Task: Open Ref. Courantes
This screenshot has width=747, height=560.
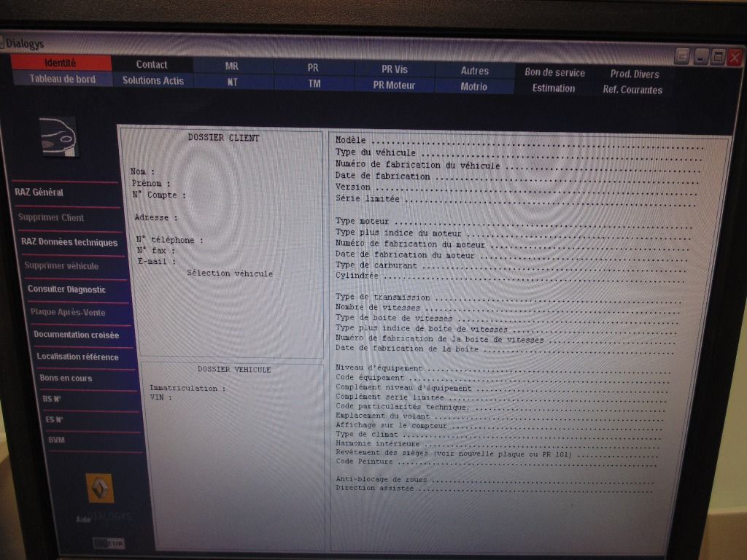Action: pyautogui.click(x=632, y=90)
